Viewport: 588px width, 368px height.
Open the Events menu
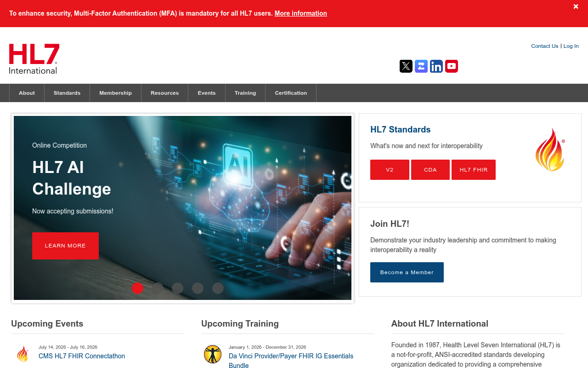click(x=207, y=93)
